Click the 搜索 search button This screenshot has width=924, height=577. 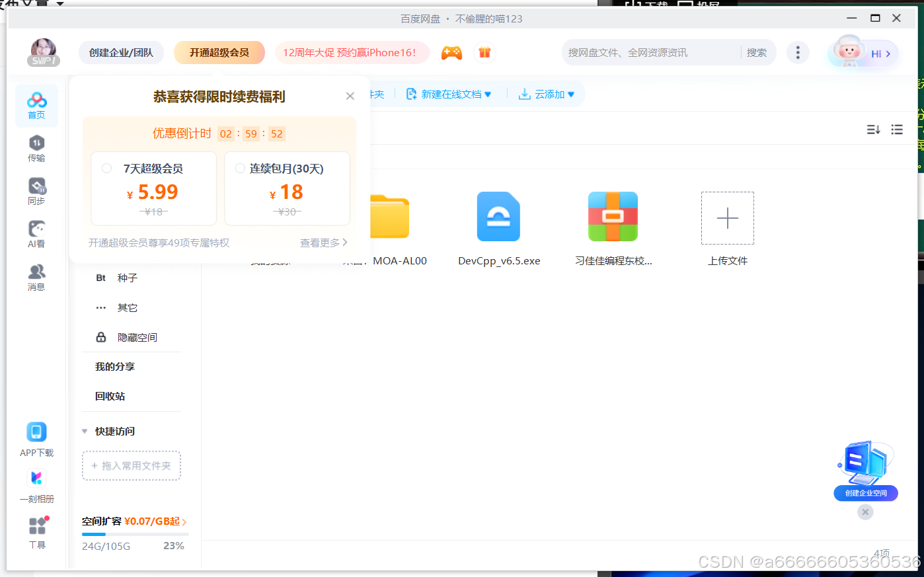(757, 53)
